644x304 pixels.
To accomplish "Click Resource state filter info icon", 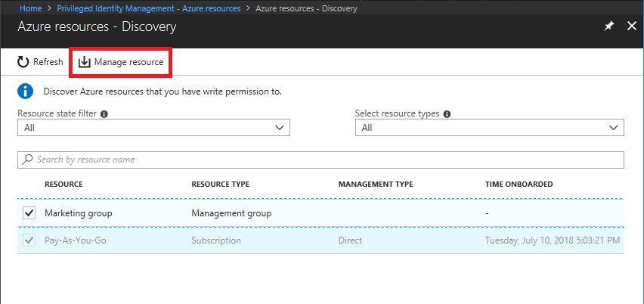I will tap(104, 114).
